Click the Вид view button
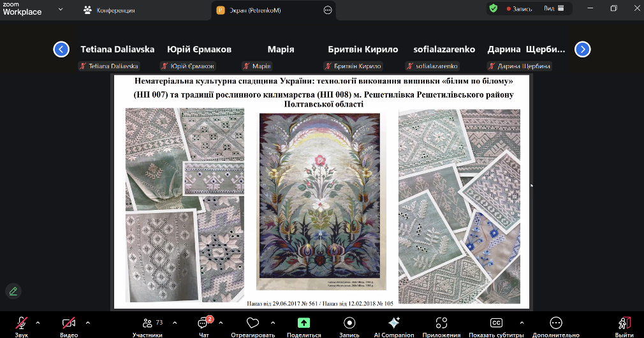Image resolution: width=644 pixels, height=338 pixels. [552, 9]
